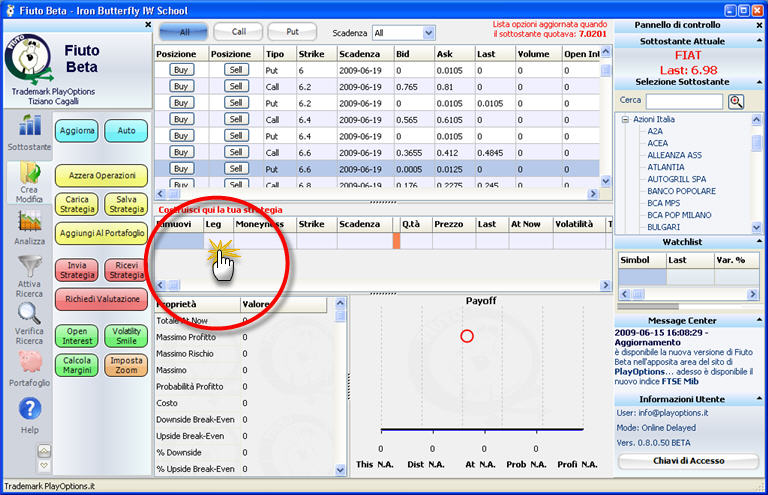Click the Calcola Margini button
The width and height of the screenshot is (768, 495).
[x=77, y=365]
